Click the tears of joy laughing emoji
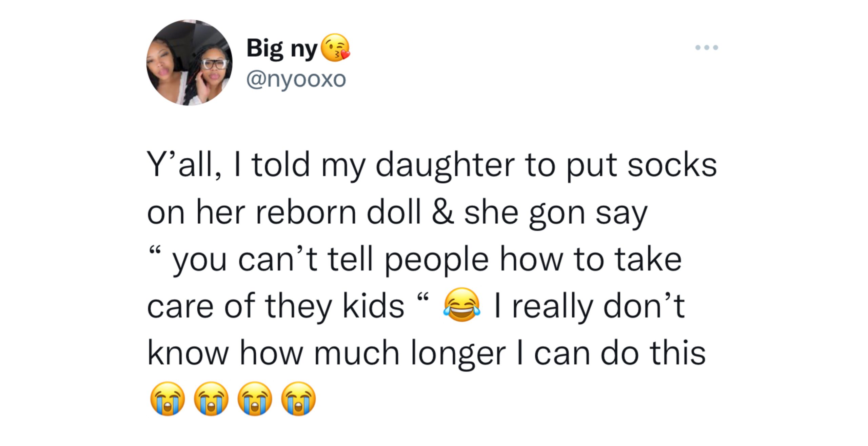This screenshot has height=446, width=868. point(462,305)
